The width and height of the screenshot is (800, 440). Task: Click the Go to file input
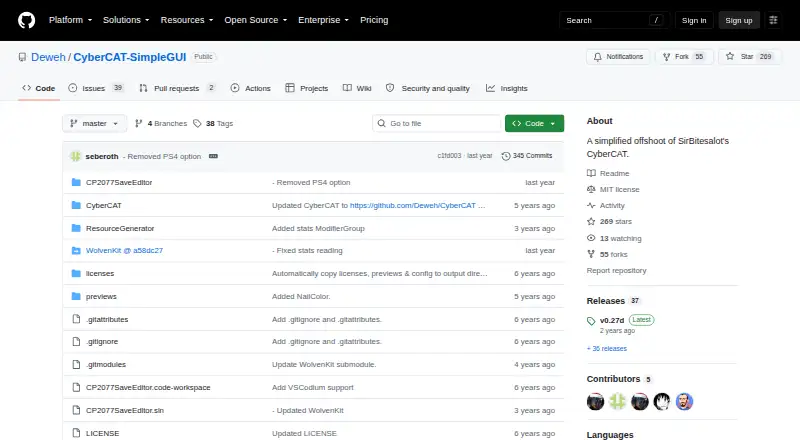point(437,124)
